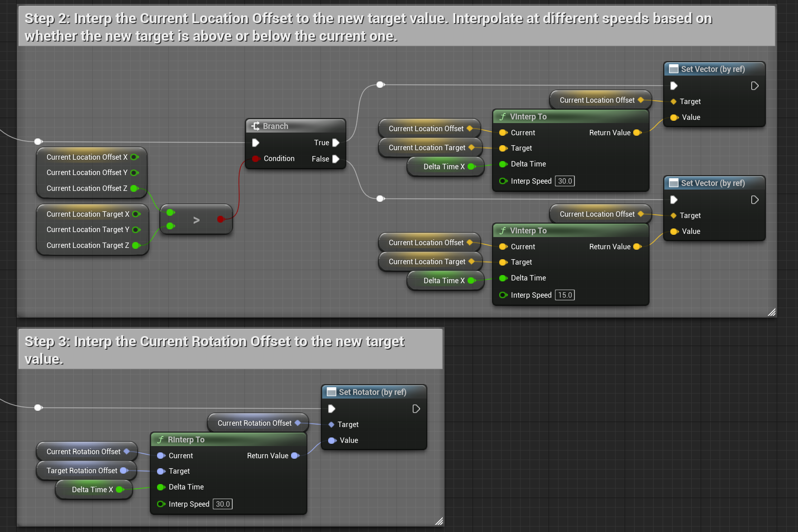This screenshot has width=798, height=532.
Task: Click the Step 3 comment resize handle
Action: (x=439, y=521)
